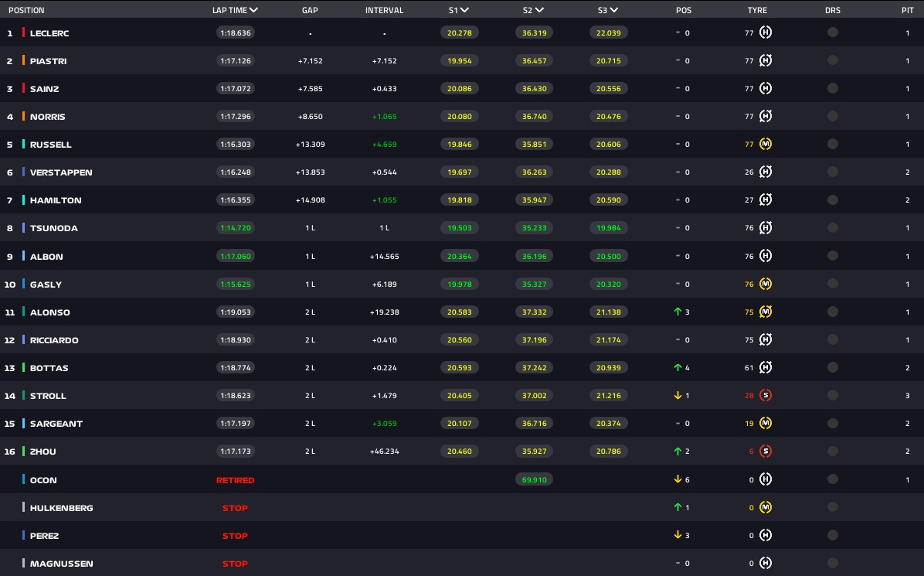Click Tsunoda's green 1:14.720 lap time
Image resolution: width=924 pixels, height=576 pixels.
(x=236, y=228)
